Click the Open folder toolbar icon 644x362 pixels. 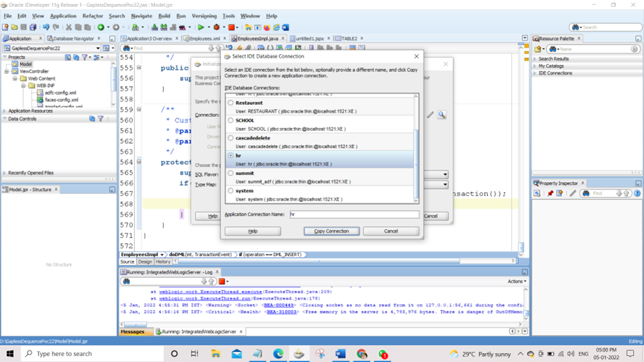point(14,27)
